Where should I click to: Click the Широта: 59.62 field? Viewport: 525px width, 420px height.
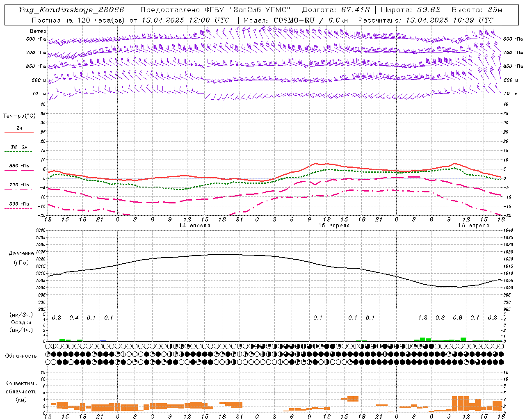coord(411,10)
